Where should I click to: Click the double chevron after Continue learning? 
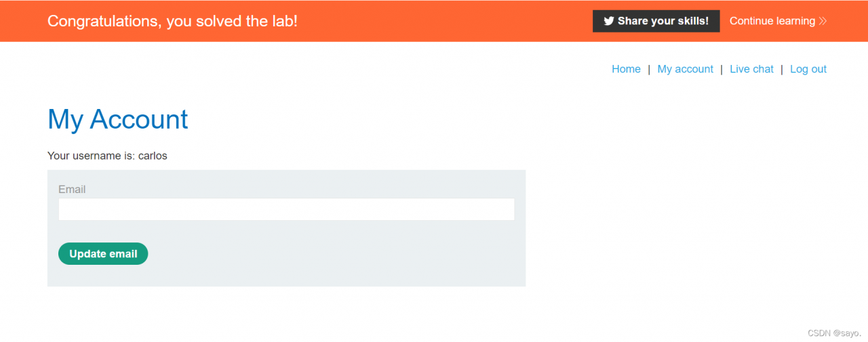click(x=823, y=21)
